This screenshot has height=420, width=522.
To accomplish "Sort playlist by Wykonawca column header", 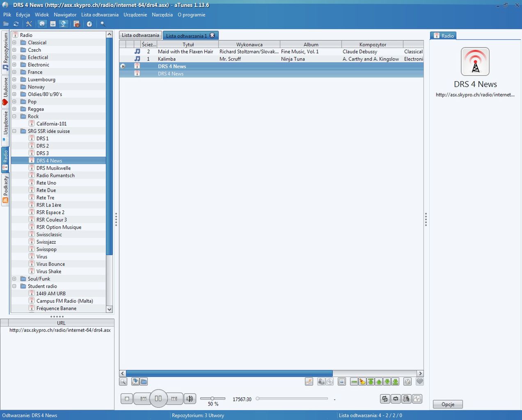I will pos(250,44).
